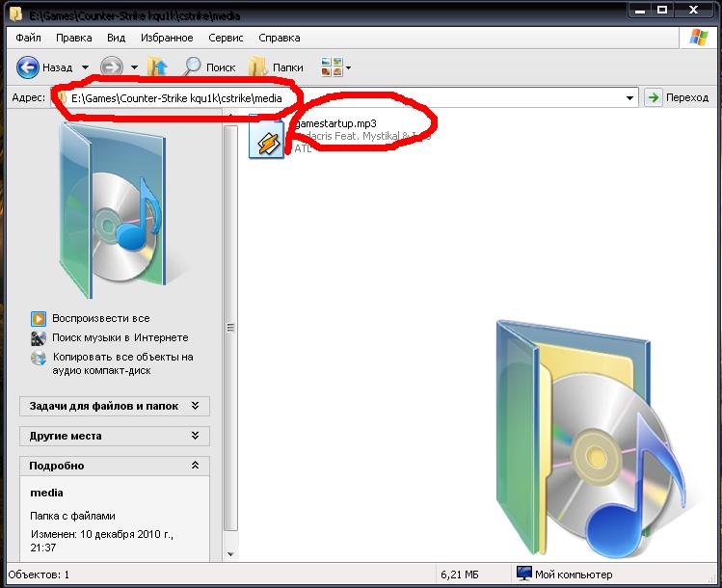Select the gamestartup.mp3 file name
This screenshot has width=722, height=588.
(335, 123)
